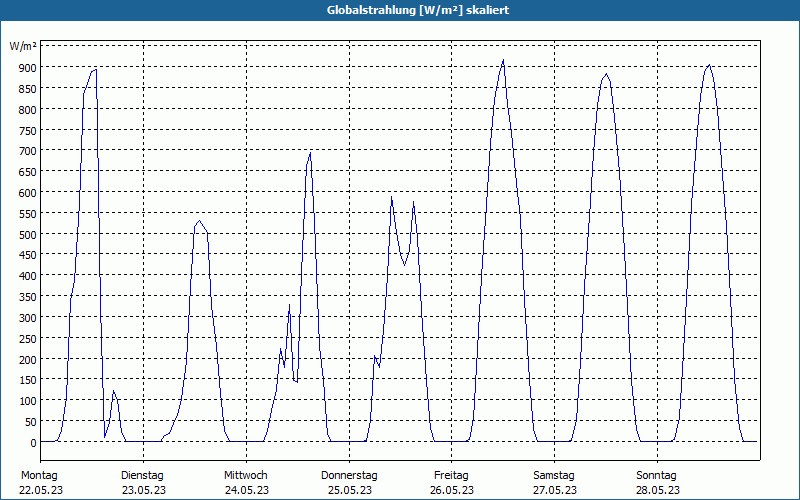
Task: Click the Freitag day label
Action: (x=451, y=476)
